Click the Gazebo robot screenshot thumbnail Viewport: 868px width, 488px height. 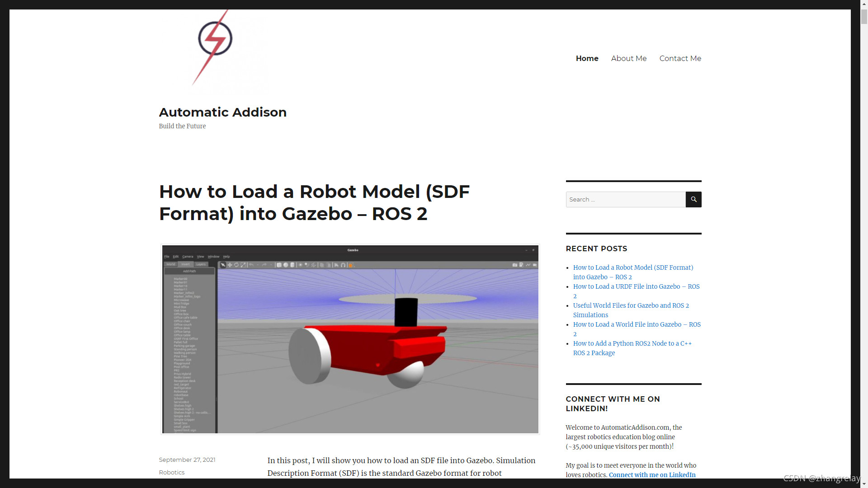coord(350,339)
